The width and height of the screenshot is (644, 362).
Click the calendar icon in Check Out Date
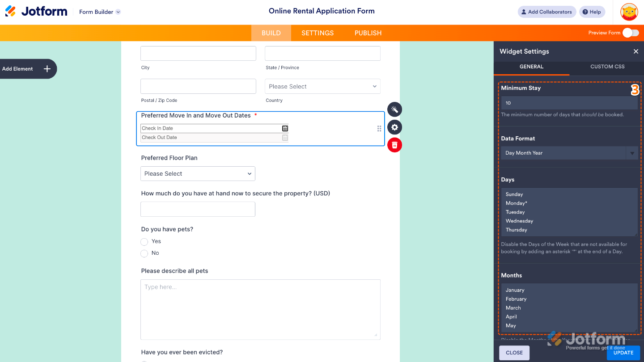click(285, 137)
